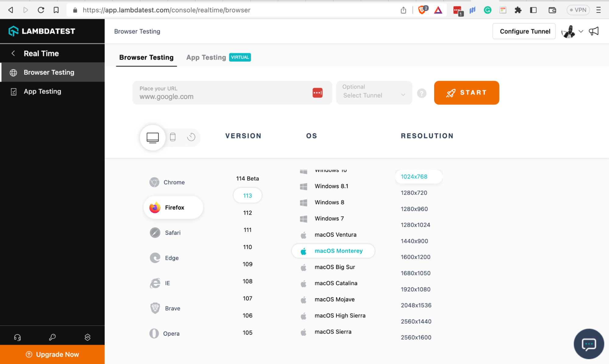Select the macOS Ventura operating system
609x364 pixels.
pos(335,235)
